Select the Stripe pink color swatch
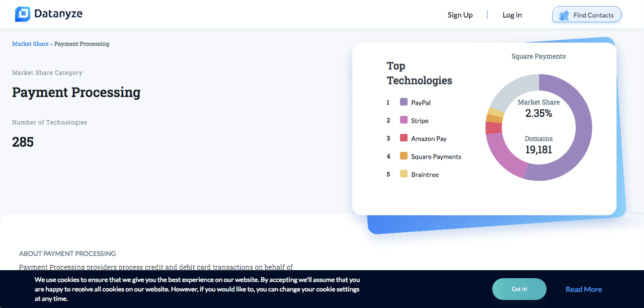 tap(404, 120)
